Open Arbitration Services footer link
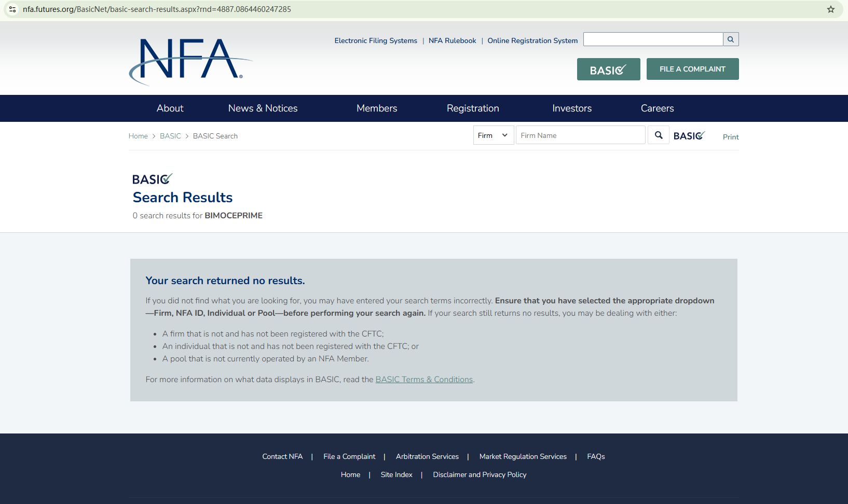This screenshot has width=848, height=504. coord(427,456)
